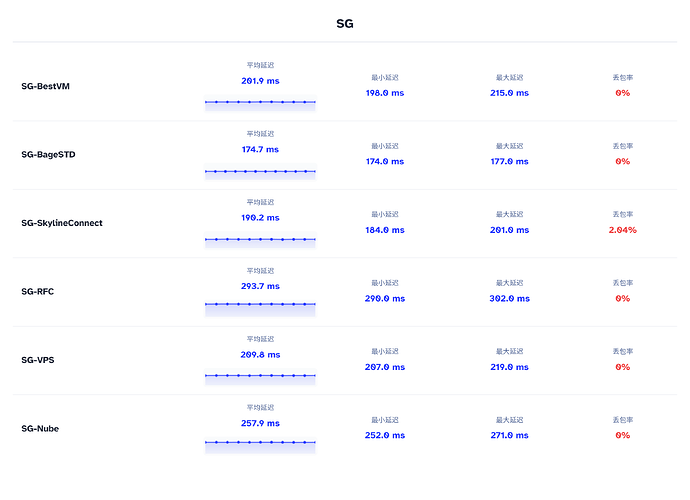Select the 174.0 ms minimum latency value

385,161
